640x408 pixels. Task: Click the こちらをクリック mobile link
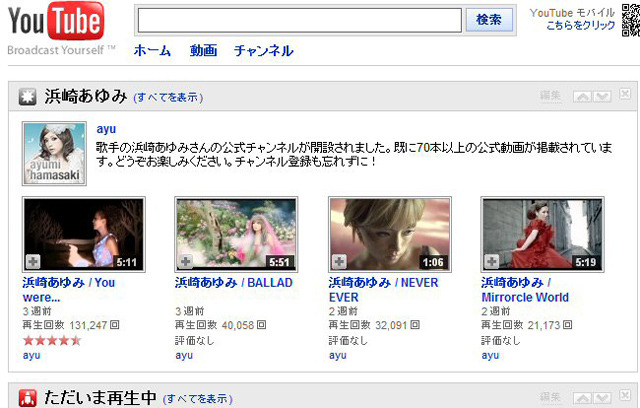[581, 25]
